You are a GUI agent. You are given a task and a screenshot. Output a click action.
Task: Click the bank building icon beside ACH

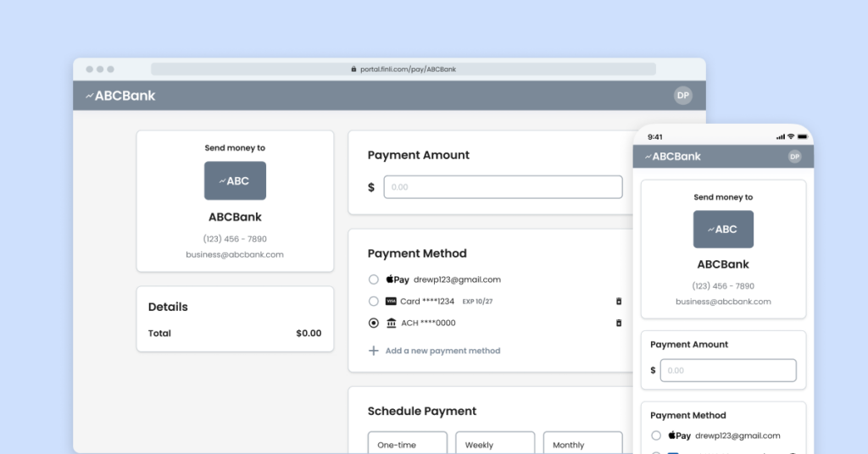[x=391, y=323]
